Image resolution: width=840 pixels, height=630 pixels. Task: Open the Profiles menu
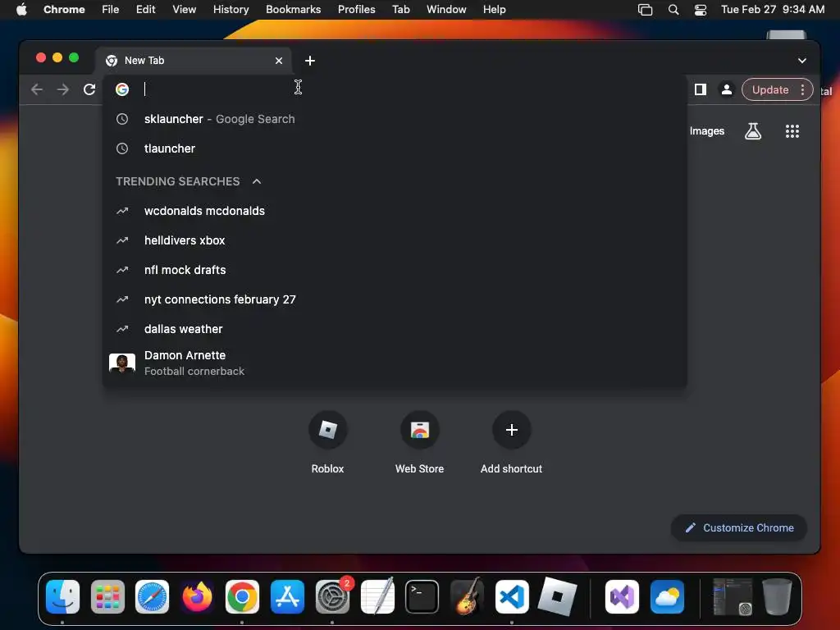pyautogui.click(x=356, y=10)
